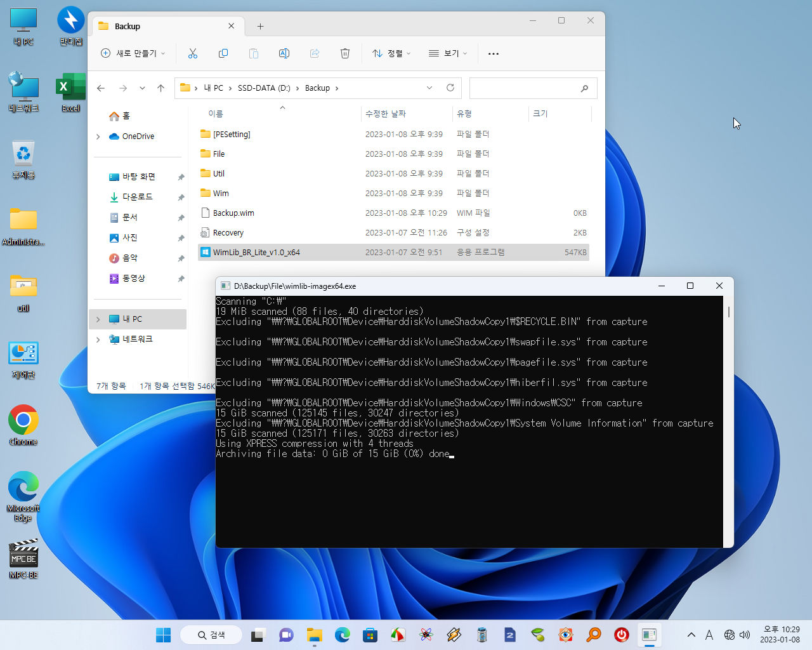The image size is (812, 650).
Task: Expand the 내 PC tree node
Action: tap(98, 319)
